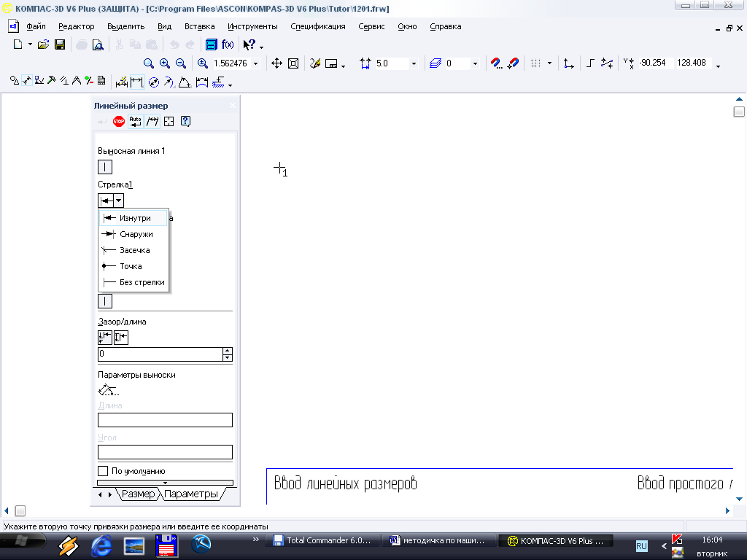
Task: Open the cursor step dropdown 5.0
Action: click(414, 63)
